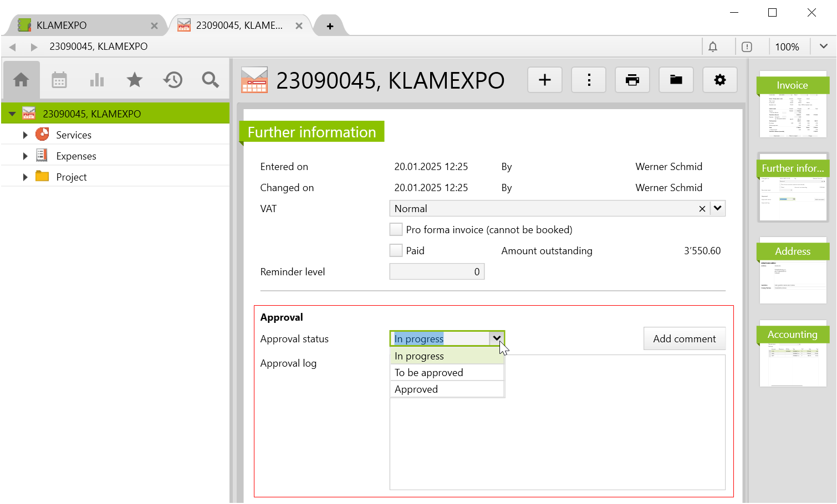Click the notification bell icon
The width and height of the screenshot is (837, 504).
click(713, 47)
